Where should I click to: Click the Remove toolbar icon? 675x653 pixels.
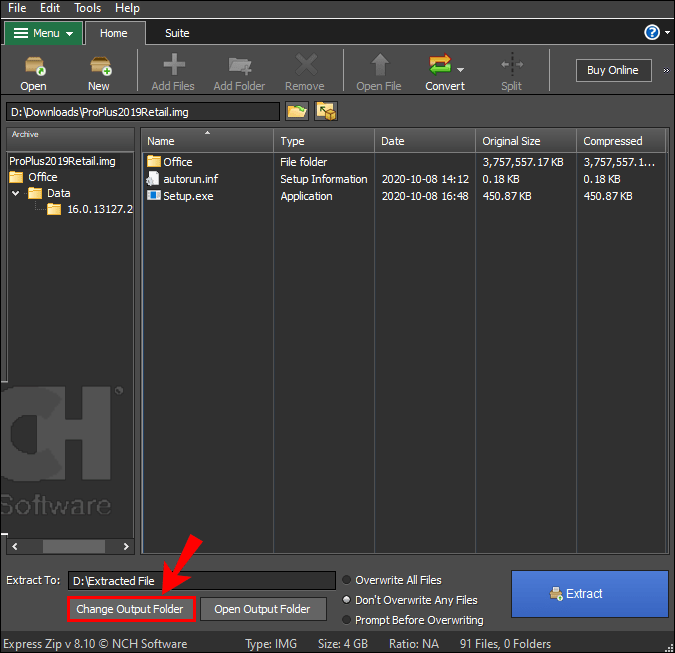[306, 65]
